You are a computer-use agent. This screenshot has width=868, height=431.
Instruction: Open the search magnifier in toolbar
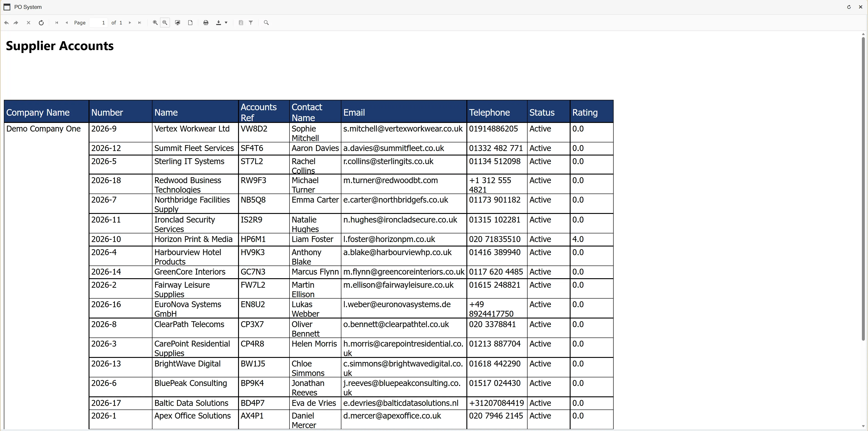[266, 23]
